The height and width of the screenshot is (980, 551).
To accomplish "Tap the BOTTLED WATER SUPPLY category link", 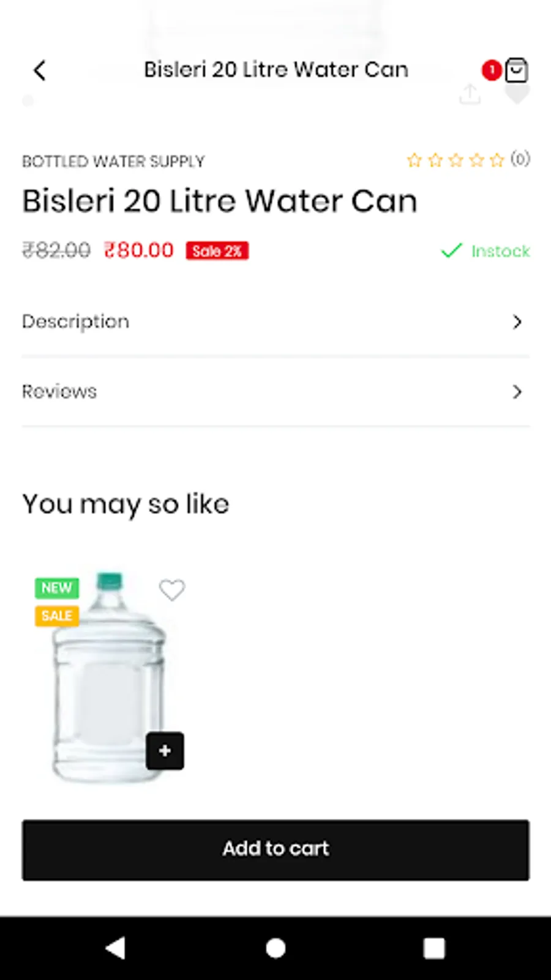I will point(113,162).
